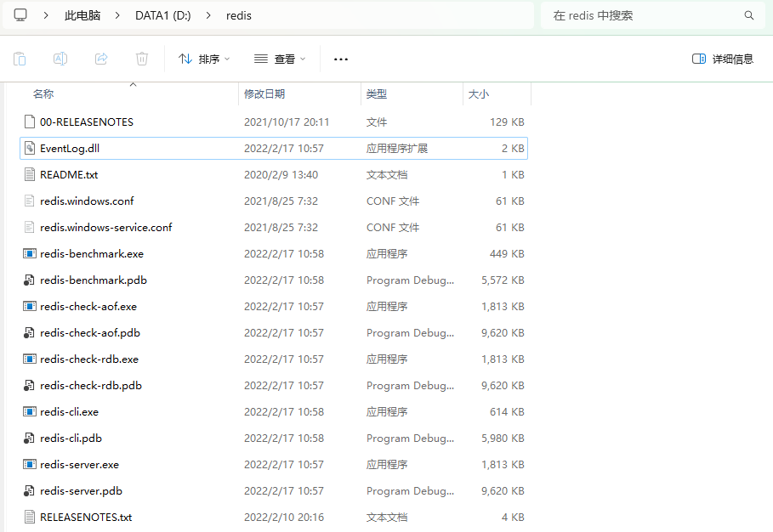Click the 应用程序扩展 type cell
This screenshot has width=773, height=532.
(x=397, y=148)
